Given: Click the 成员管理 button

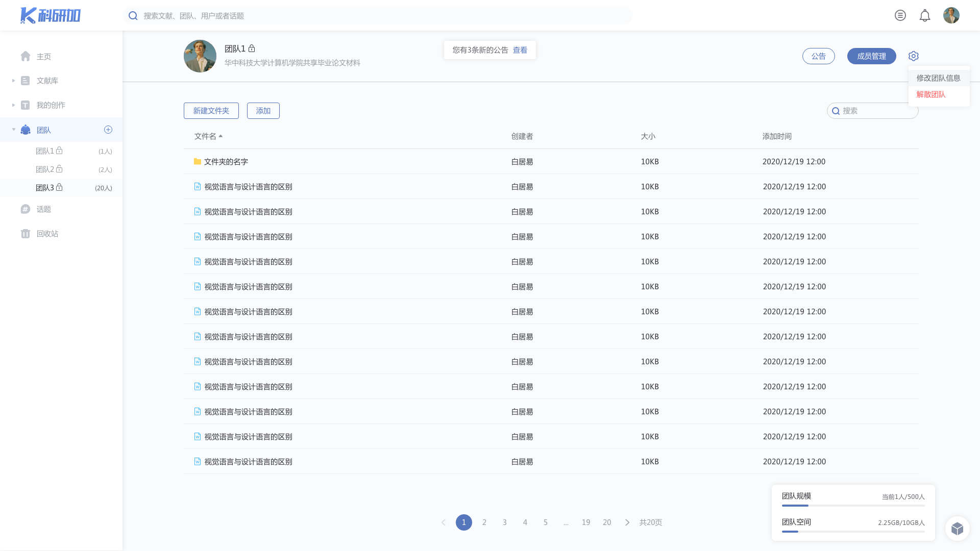Looking at the screenshot, I should (872, 56).
